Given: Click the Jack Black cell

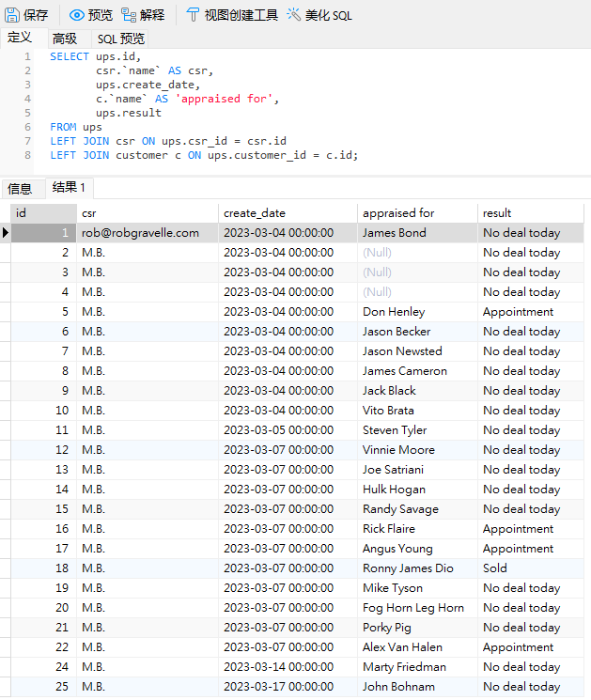Looking at the screenshot, I should click(x=417, y=391).
